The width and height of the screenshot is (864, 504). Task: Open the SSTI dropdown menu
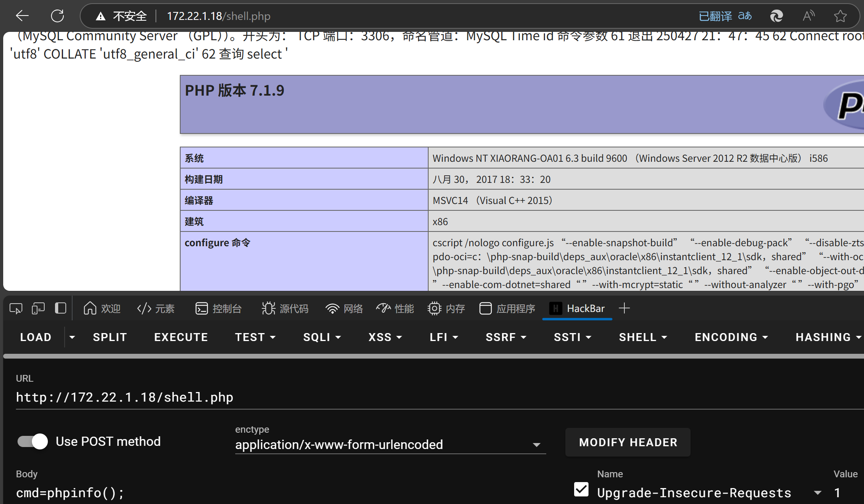573,337
